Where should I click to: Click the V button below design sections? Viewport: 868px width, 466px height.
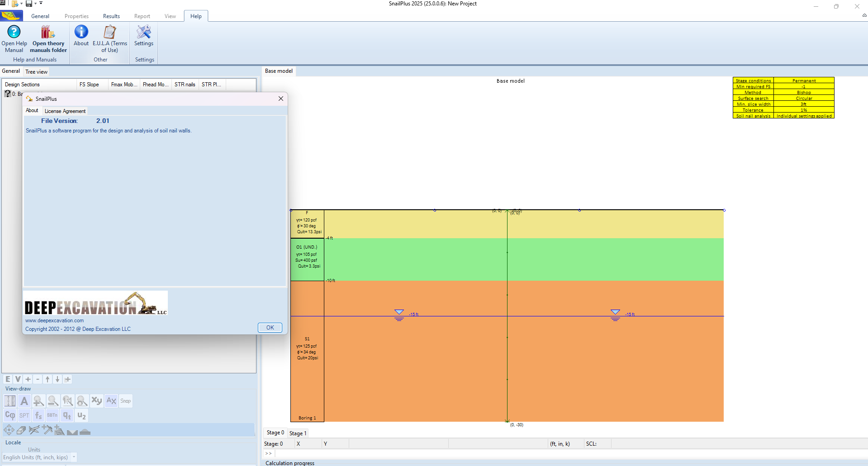[18, 379]
